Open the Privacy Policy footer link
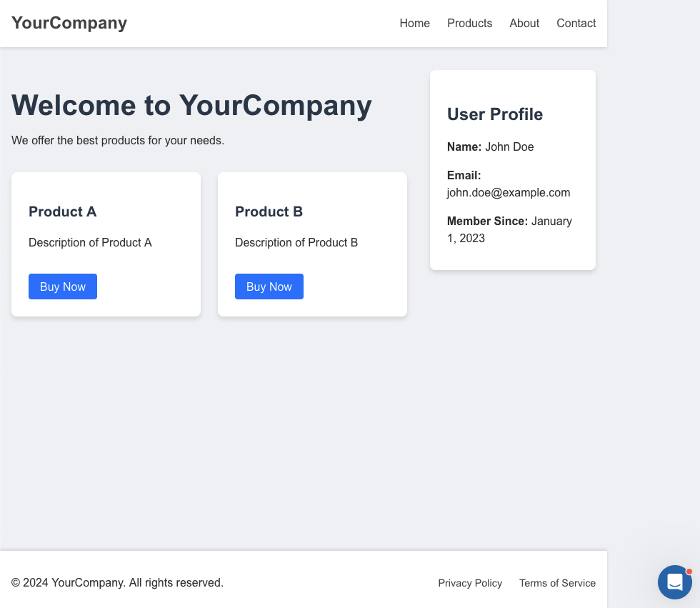Image resolution: width=700 pixels, height=608 pixels. [x=470, y=583]
